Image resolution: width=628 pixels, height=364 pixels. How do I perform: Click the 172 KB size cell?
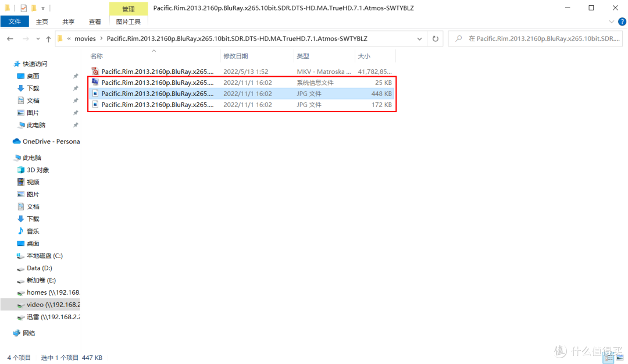click(x=381, y=105)
